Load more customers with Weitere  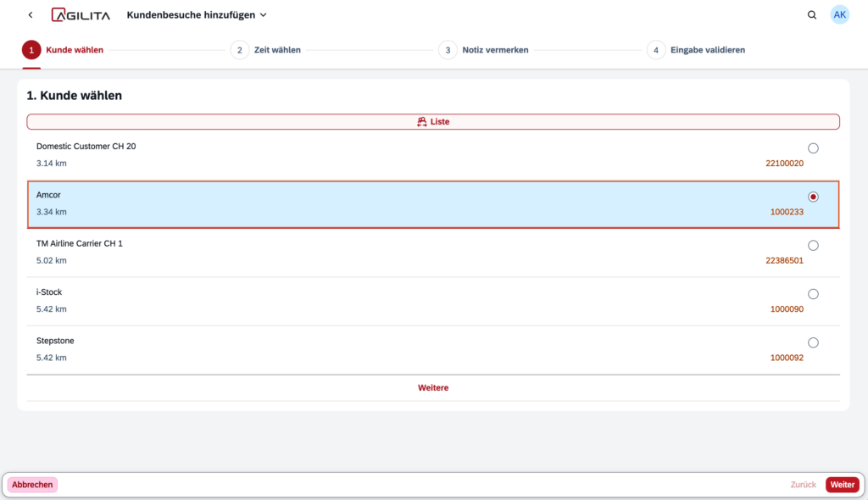433,388
